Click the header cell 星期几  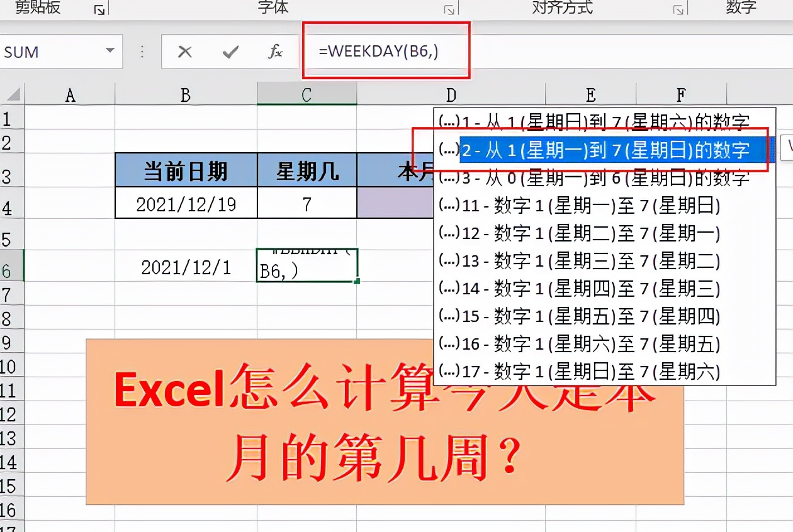click(307, 170)
